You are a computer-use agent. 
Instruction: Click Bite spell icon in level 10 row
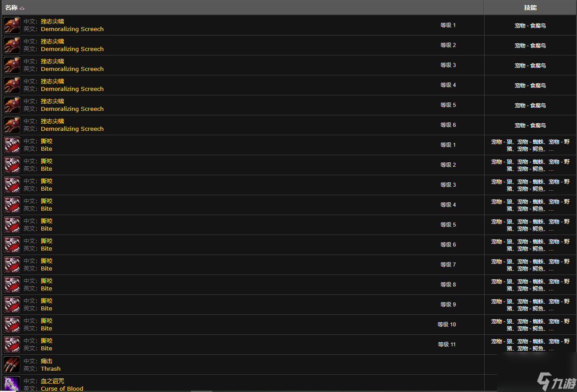point(12,325)
